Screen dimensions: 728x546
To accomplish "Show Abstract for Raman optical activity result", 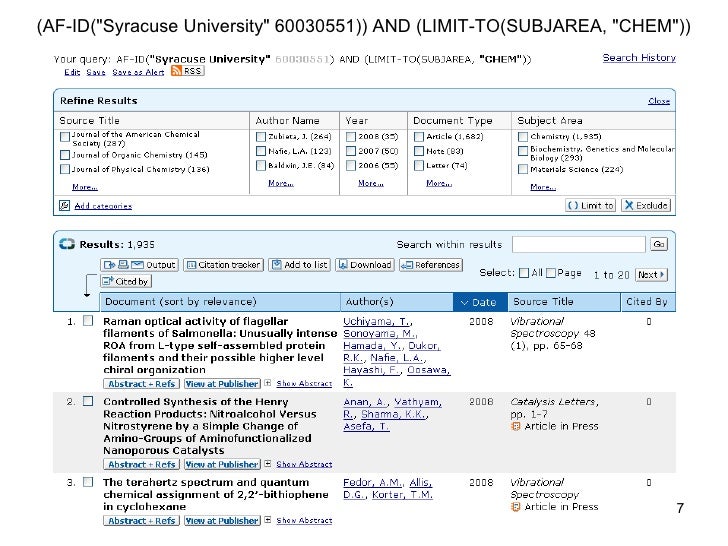I will (x=304, y=384).
